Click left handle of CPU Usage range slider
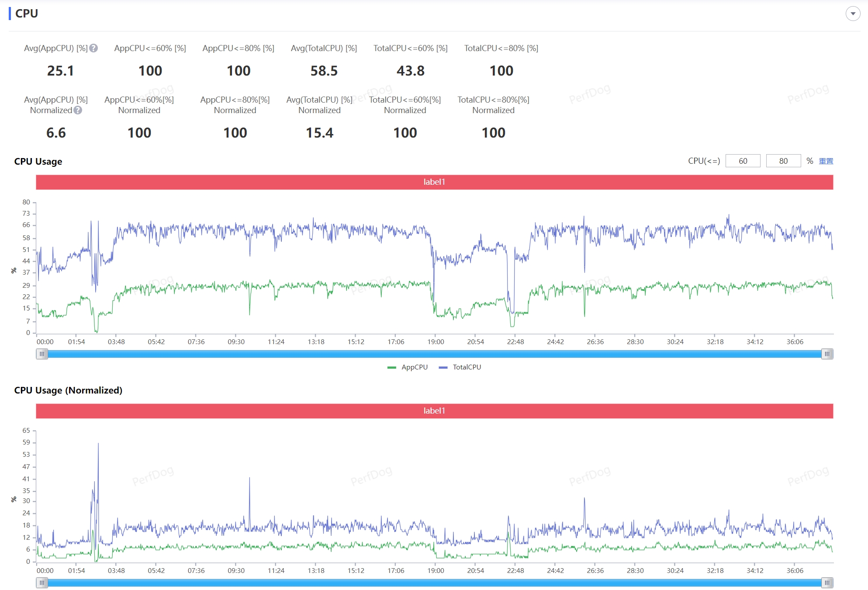Image resolution: width=868 pixels, height=590 pixels. pyautogui.click(x=42, y=354)
